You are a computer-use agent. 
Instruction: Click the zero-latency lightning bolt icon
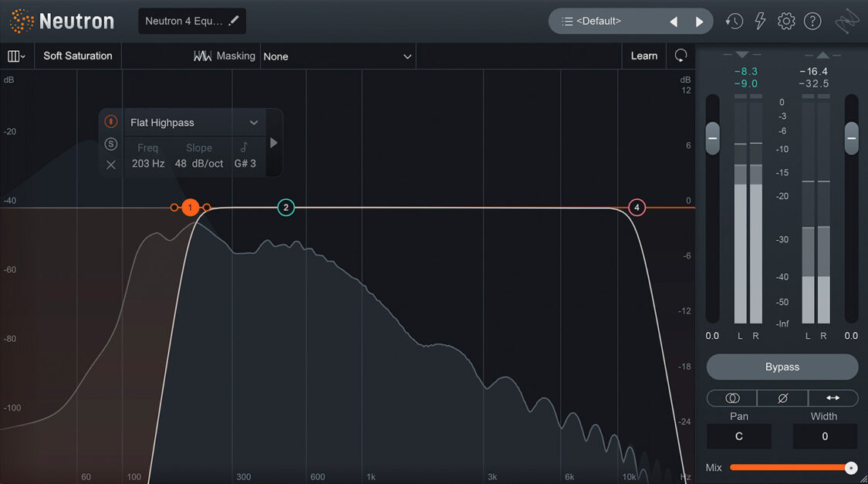[760, 21]
